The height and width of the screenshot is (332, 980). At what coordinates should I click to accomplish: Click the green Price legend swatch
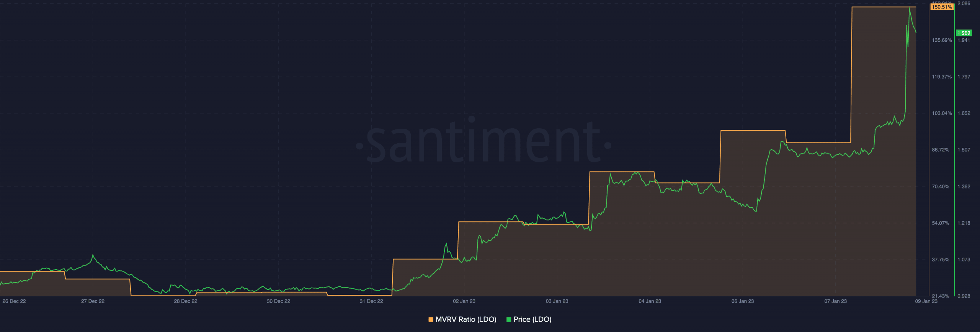(509, 319)
